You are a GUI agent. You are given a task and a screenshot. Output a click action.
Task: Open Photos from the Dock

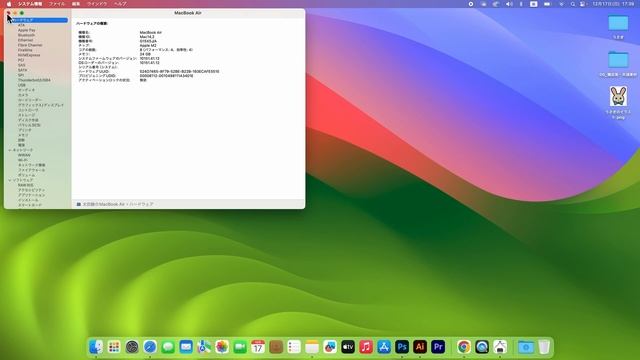tap(222, 347)
